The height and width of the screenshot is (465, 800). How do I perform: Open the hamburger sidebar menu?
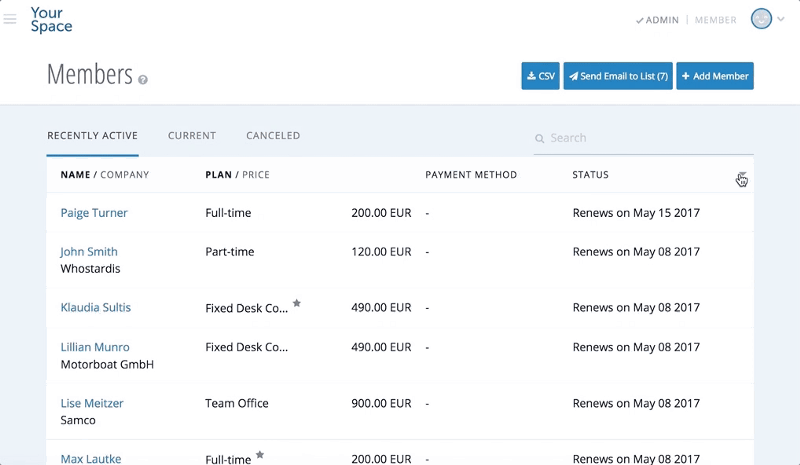point(10,19)
